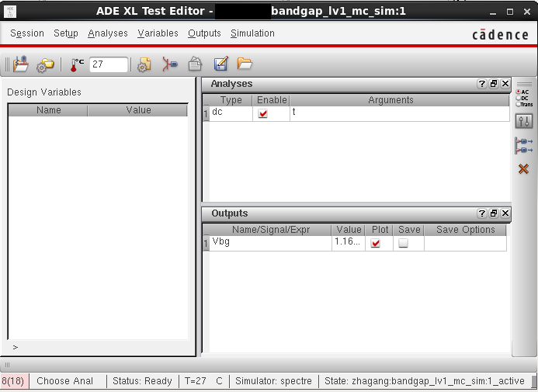Close the Analyses panel
The height and width of the screenshot is (392, 538).
(505, 84)
